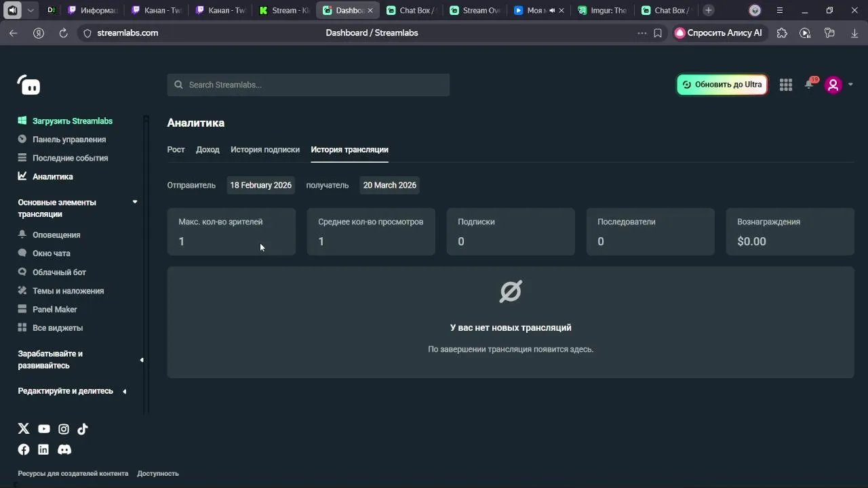
Task: Select Аналитика in sidebar
Action: [53, 176]
